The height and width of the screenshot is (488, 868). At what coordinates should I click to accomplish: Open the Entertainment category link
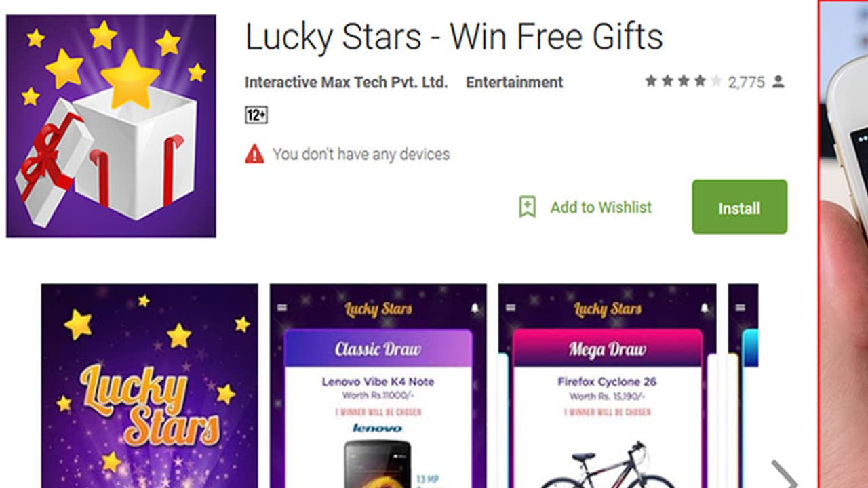tap(514, 83)
